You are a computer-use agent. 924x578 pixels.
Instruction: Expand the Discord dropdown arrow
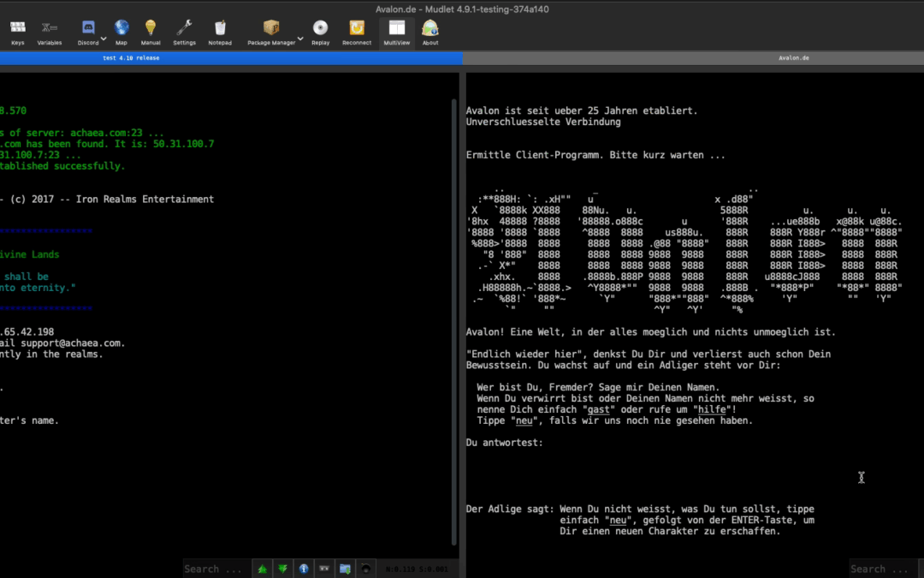tap(104, 39)
